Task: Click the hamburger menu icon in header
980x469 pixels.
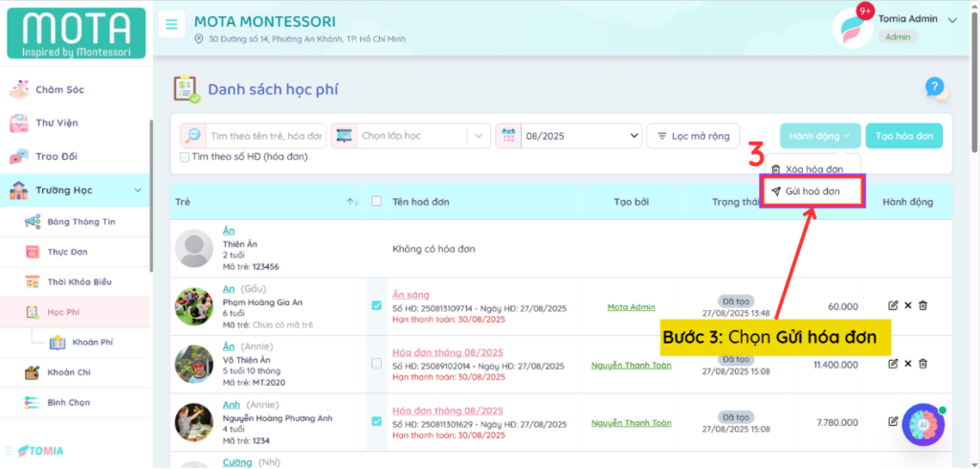Action: (x=171, y=25)
